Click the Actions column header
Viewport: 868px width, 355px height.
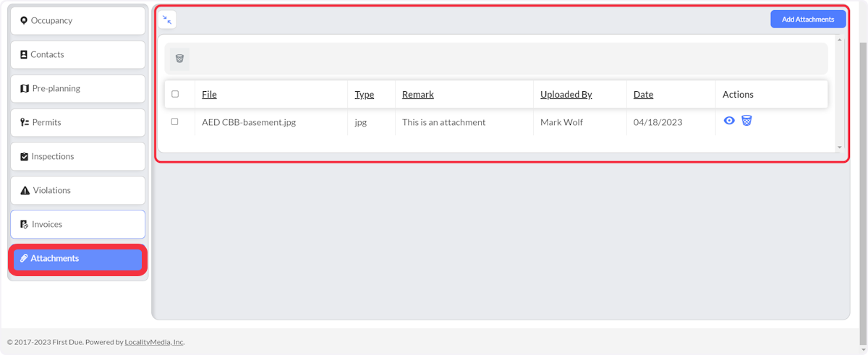pos(738,95)
